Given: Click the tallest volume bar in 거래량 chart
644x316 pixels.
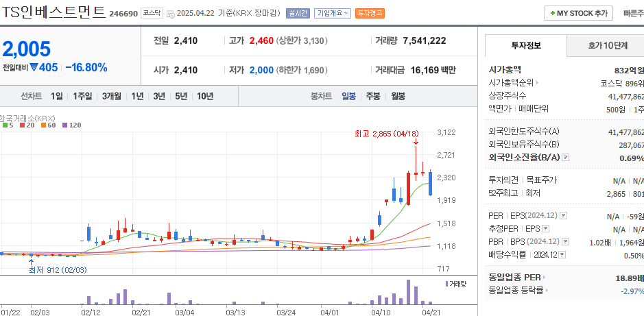Looking at the screenshot, I should click(408, 292).
